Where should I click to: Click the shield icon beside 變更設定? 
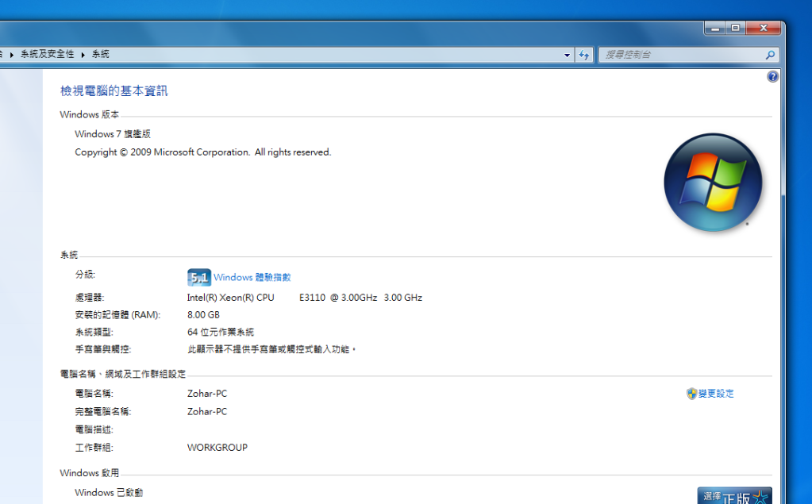point(691,394)
